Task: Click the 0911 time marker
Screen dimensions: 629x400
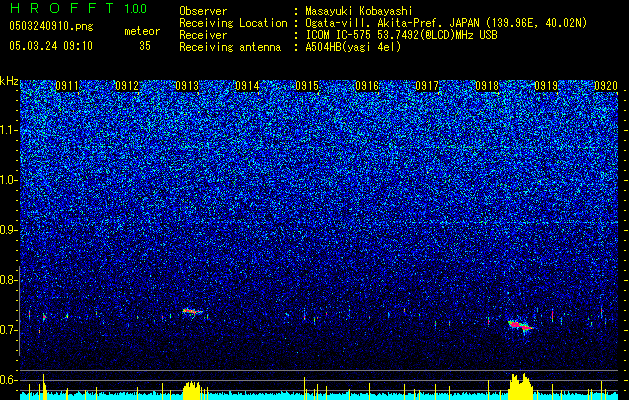Action: pos(67,86)
